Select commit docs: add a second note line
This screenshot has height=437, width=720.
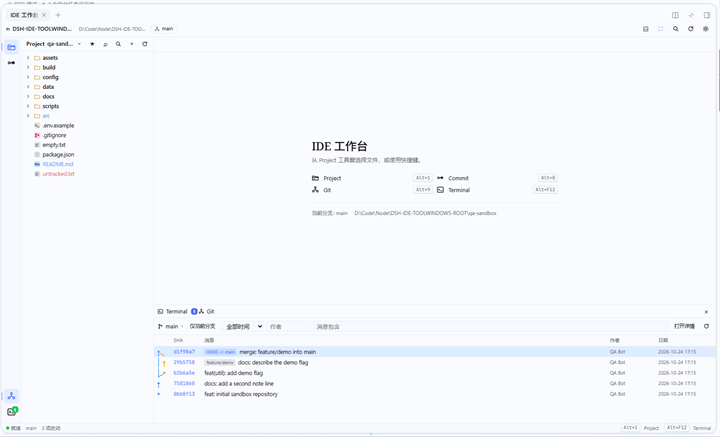tap(435, 384)
